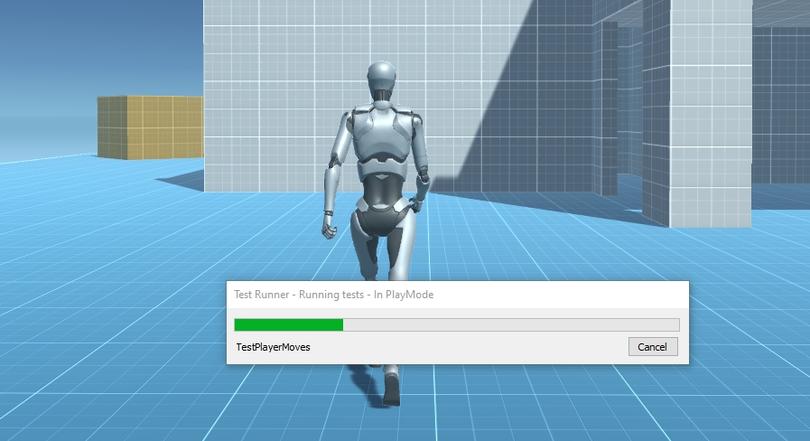This screenshot has height=441, width=810.
Task: Click the blue sky area above the cube
Action: point(101,46)
